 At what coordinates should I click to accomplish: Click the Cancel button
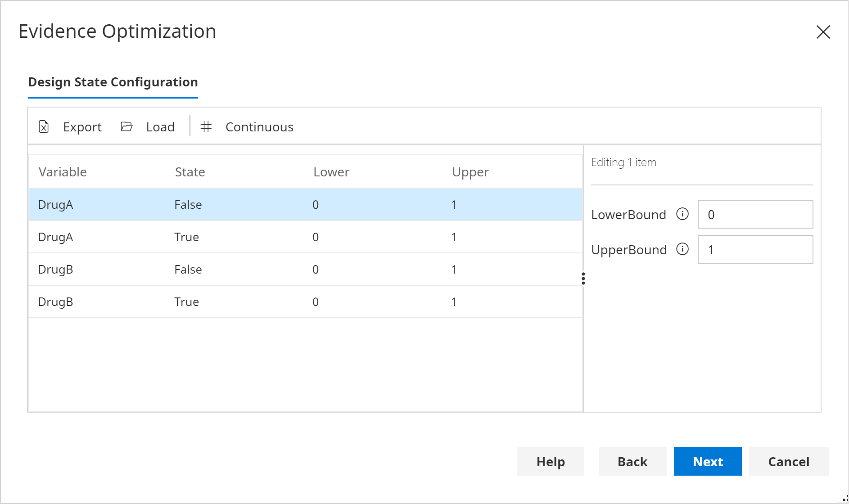pyautogui.click(x=788, y=461)
